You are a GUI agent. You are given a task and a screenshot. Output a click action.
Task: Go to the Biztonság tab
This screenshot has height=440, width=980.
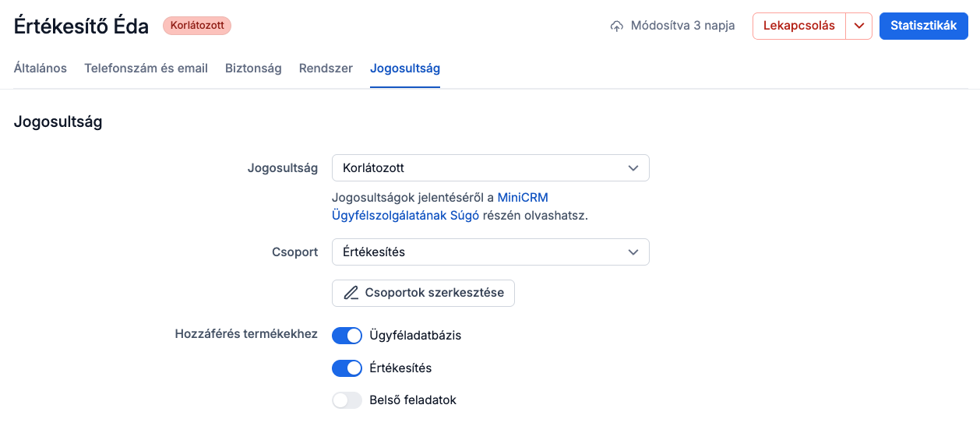point(253,69)
